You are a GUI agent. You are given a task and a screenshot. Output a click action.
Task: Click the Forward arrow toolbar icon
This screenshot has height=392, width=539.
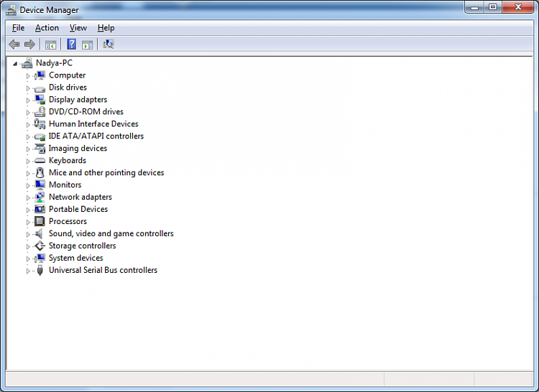pos(30,45)
